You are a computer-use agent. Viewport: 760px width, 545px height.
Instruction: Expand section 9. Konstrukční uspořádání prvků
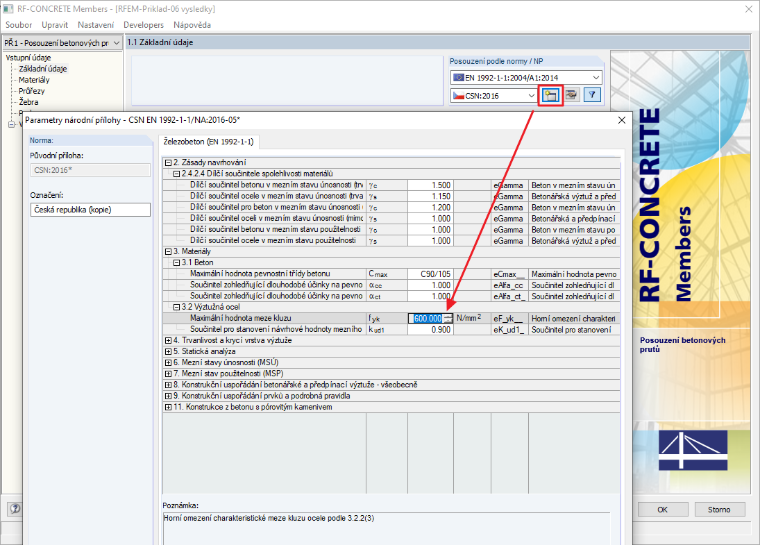point(168,397)
